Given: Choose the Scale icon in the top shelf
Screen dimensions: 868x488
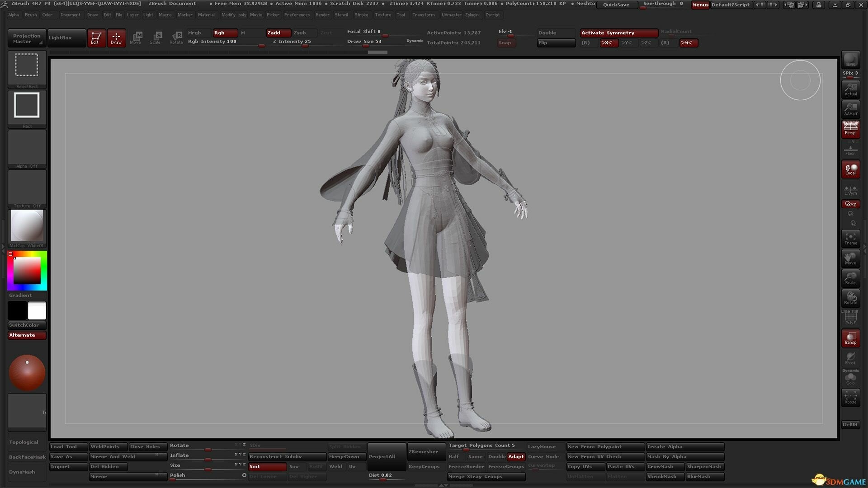Looking at the screenshot, I should coord(156,38).
